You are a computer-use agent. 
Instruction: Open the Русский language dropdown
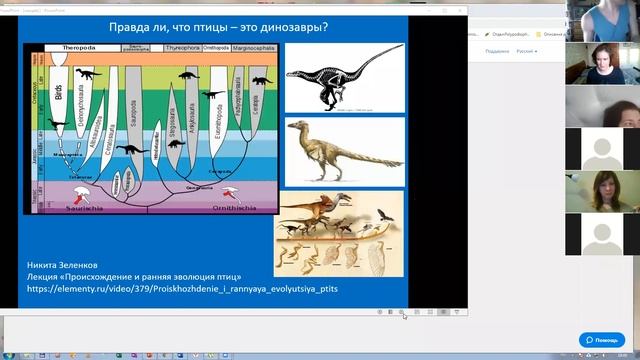pyautogui.click(x=527, y=51)
